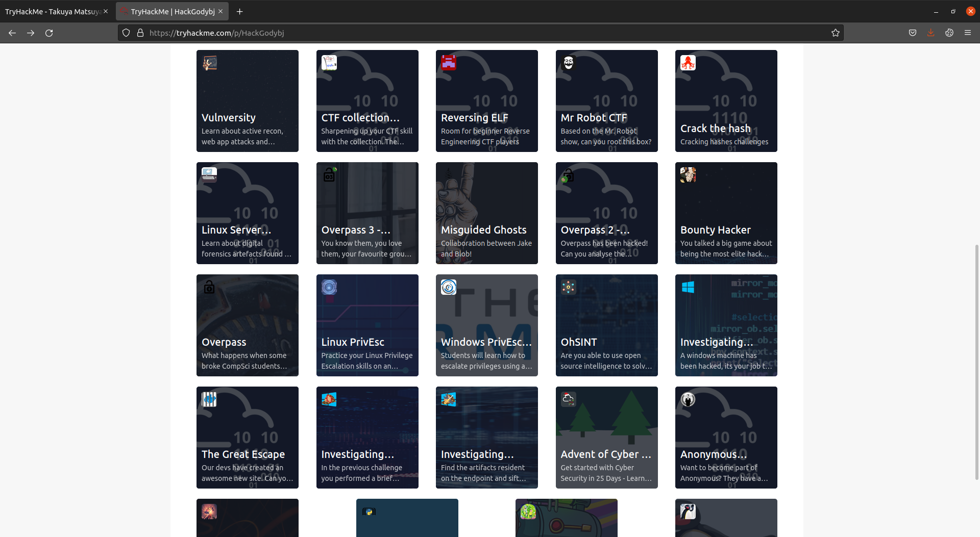Click the page vertical scrollbar
Viewport: 980px width, 537px height.
coord(976,357)
